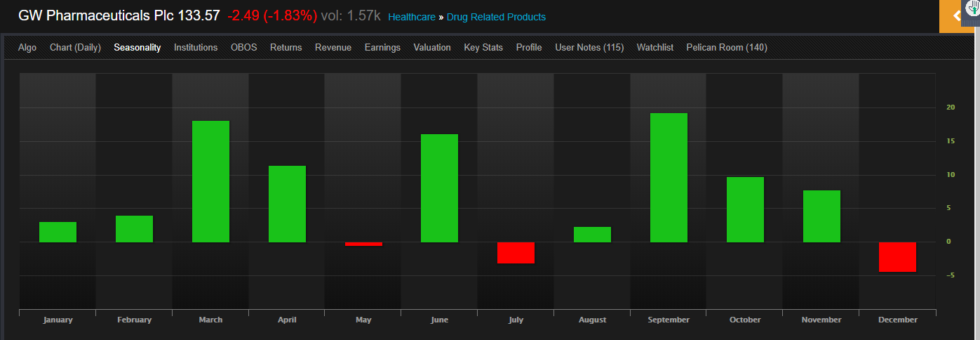
Task: Click the April green bar
Action: pos(287,204)
